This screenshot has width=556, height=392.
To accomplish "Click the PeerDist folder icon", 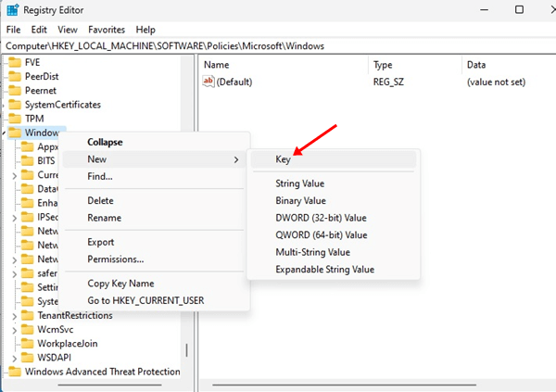I will point(14,76).
